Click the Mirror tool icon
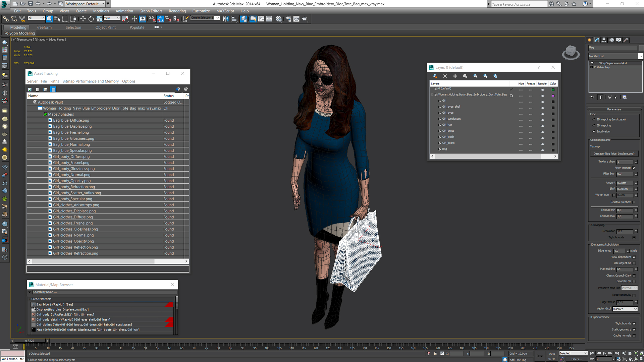The height and width of the screenshot is (362, 644). click(x=226, y=19)
